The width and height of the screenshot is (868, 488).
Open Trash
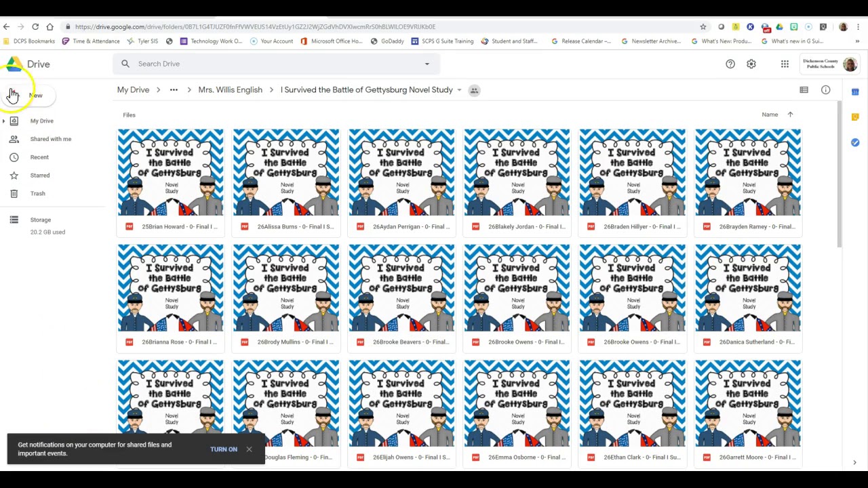click(x=37, y=194)
